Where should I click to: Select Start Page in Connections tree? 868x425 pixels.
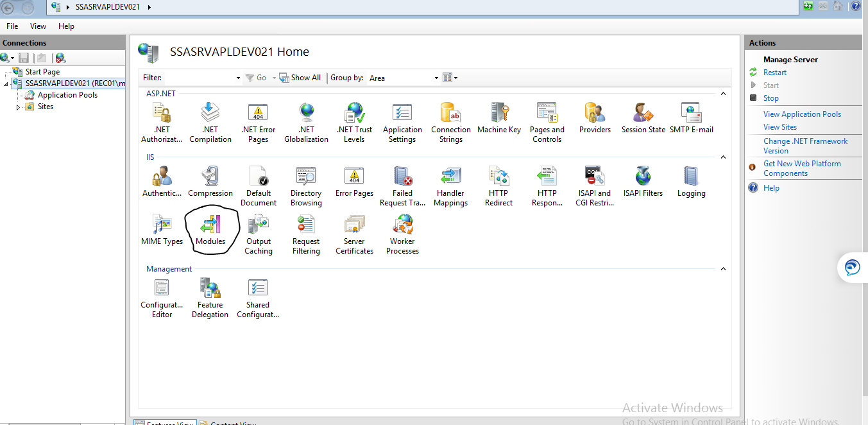tap(42, 72)
